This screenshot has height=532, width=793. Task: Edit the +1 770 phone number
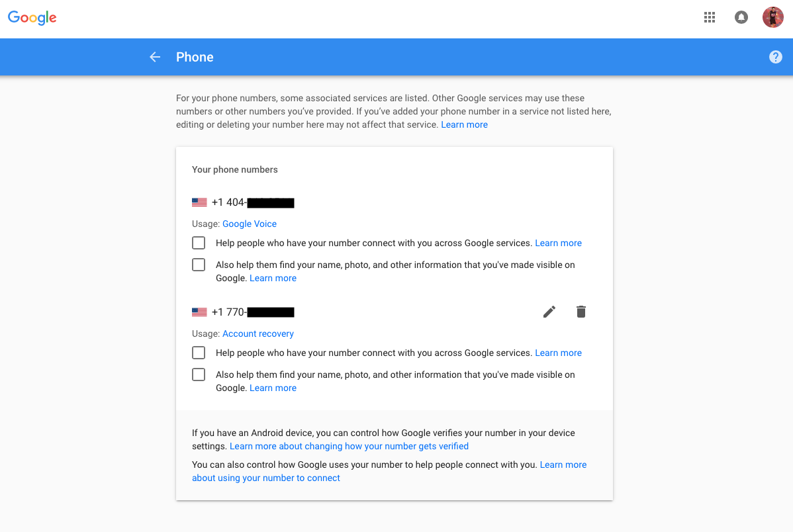[549, 312]
